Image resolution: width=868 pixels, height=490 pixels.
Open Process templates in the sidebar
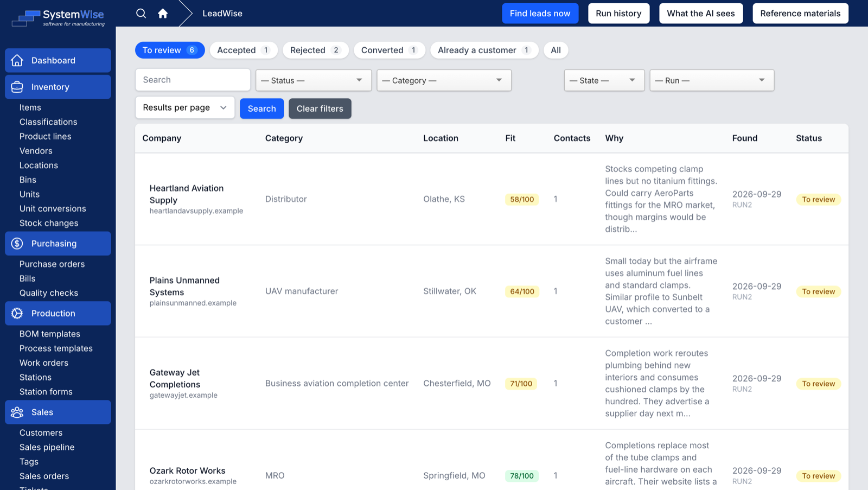[x=56, y=348]
